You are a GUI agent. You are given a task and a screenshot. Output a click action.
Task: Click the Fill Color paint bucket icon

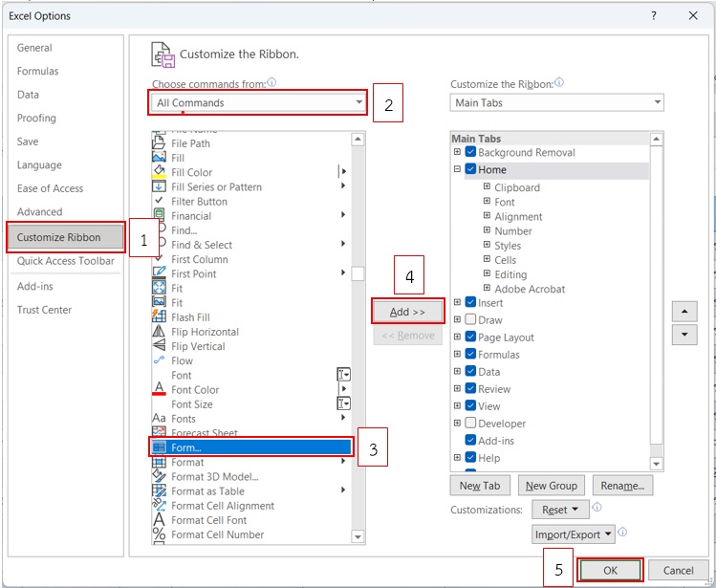(160, 173)
